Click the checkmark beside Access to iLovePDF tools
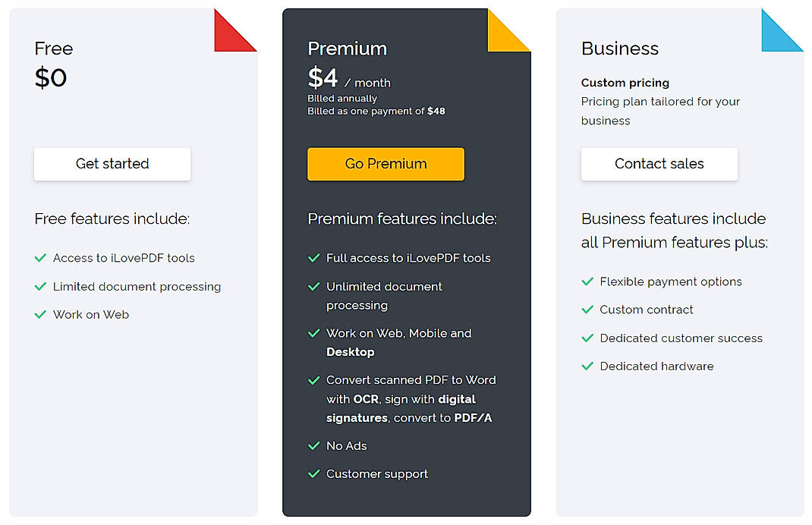 [x=41, y=258]
